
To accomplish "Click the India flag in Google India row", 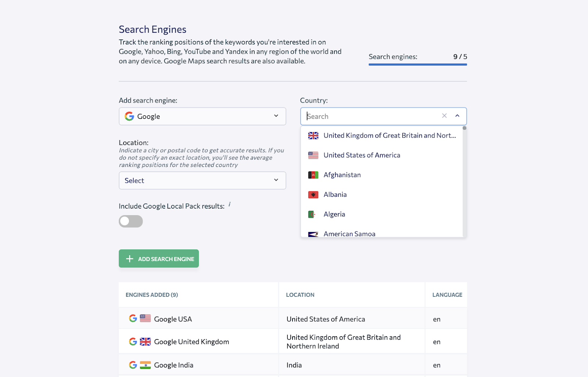I will point(145,365).
